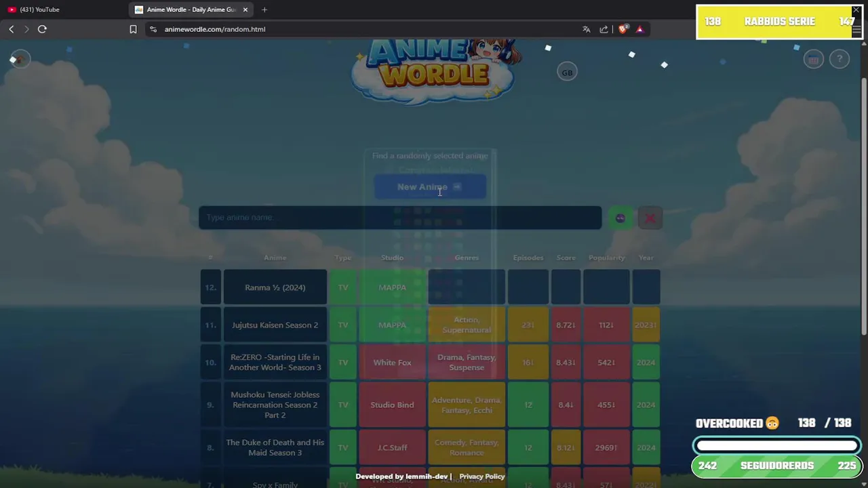Screen dimensions: 868x488
Task: Open site information icon before the URL
Action: pos(153,29)
